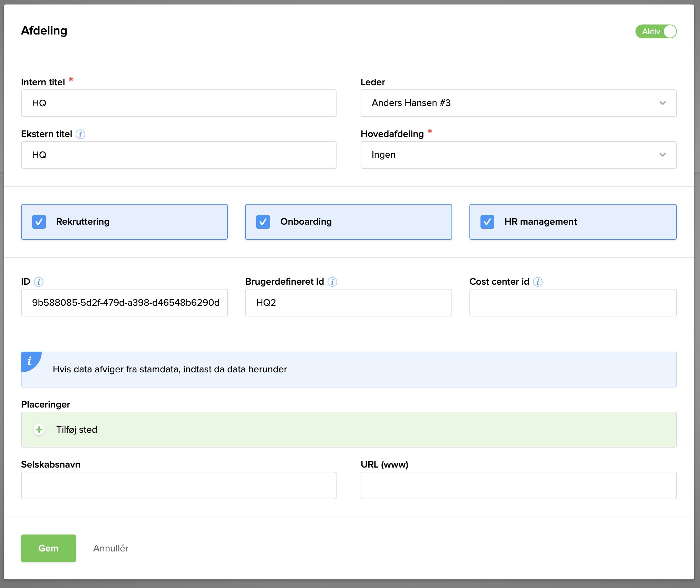Click the info icon beside ID label
The height and width of the screenshot is (588, 700).
pyautogui.click(x=39, y=282)
